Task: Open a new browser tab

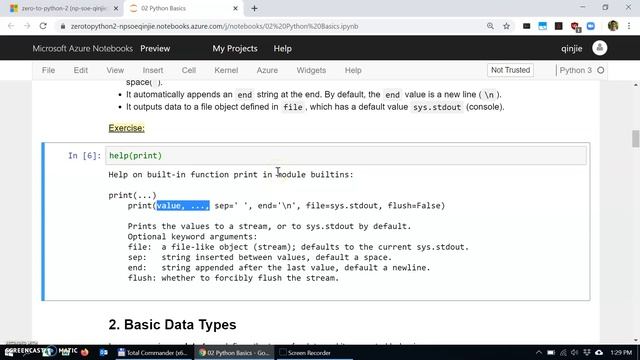Action: tap(254, 8)
